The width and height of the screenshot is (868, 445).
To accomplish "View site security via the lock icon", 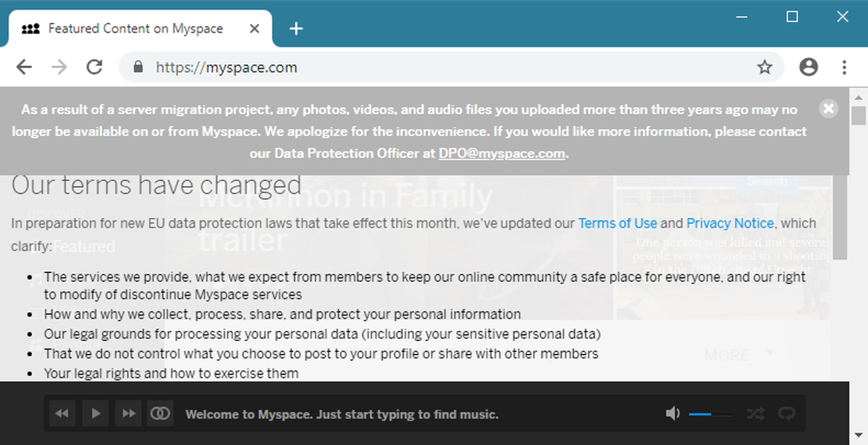I will tap(138, 67).
